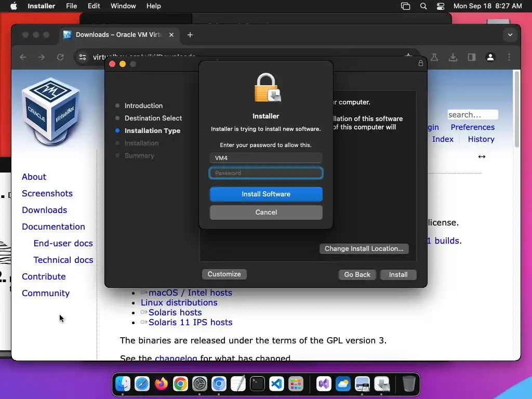
Task: Open Chromium from the dock
Action: click(219, 384)
